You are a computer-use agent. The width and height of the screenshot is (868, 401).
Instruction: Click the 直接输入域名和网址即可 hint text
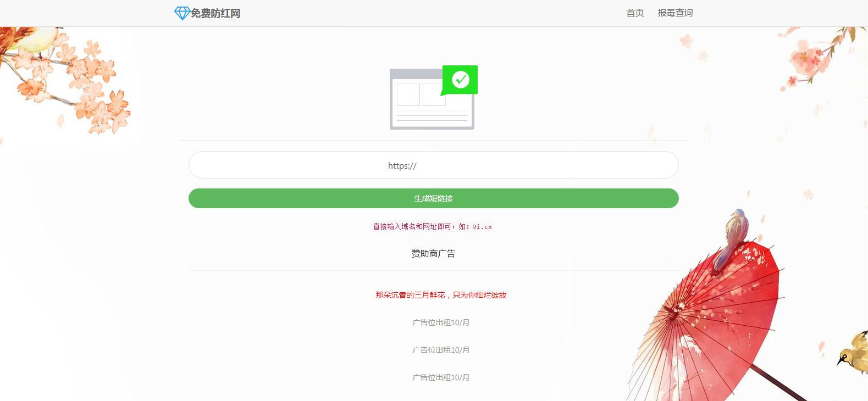[x=412, y=226]
